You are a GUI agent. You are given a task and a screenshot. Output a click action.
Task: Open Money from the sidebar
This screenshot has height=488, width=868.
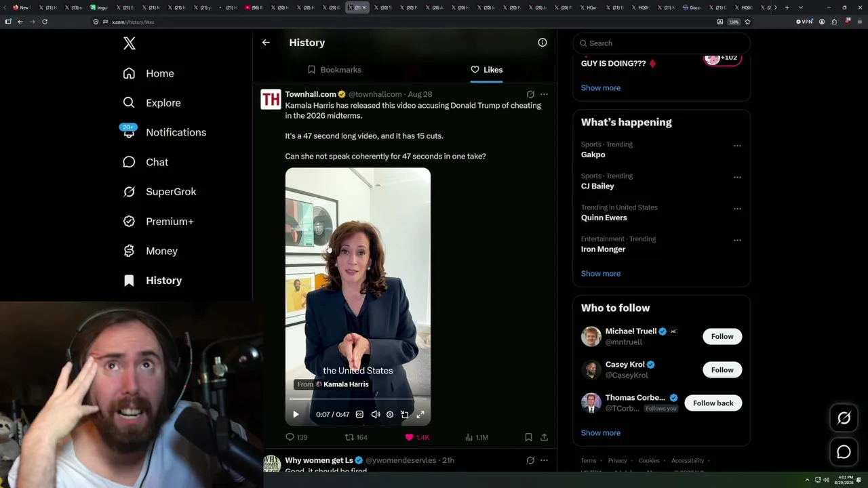pos(150,251)
